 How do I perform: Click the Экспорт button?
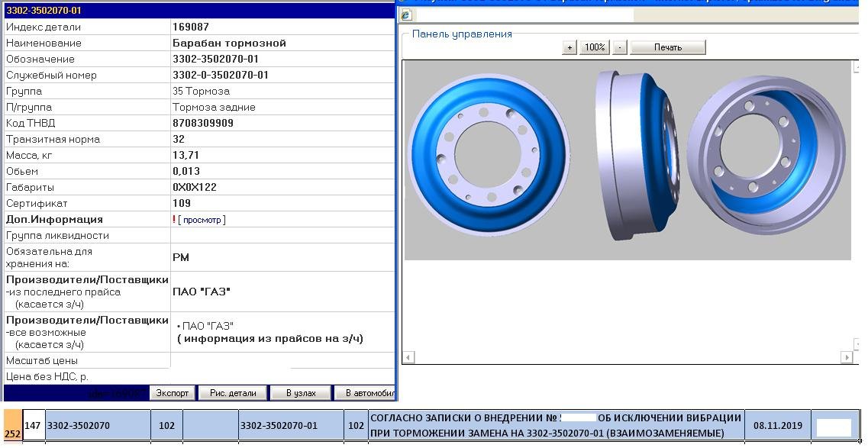173,393
